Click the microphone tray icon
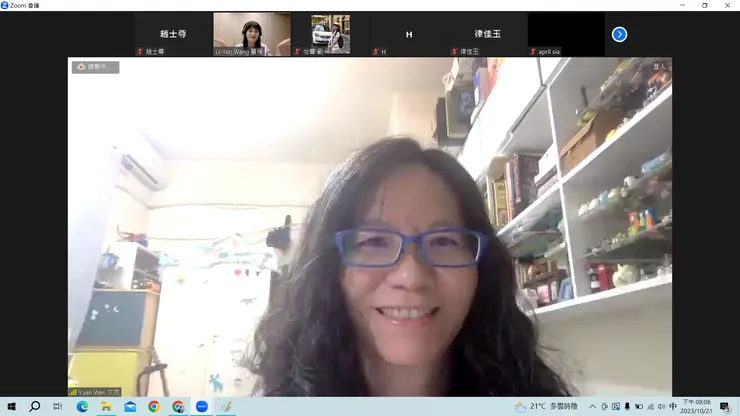Viewport: 740px width, 416px height. pyautogui.click(x=627, y=407)
